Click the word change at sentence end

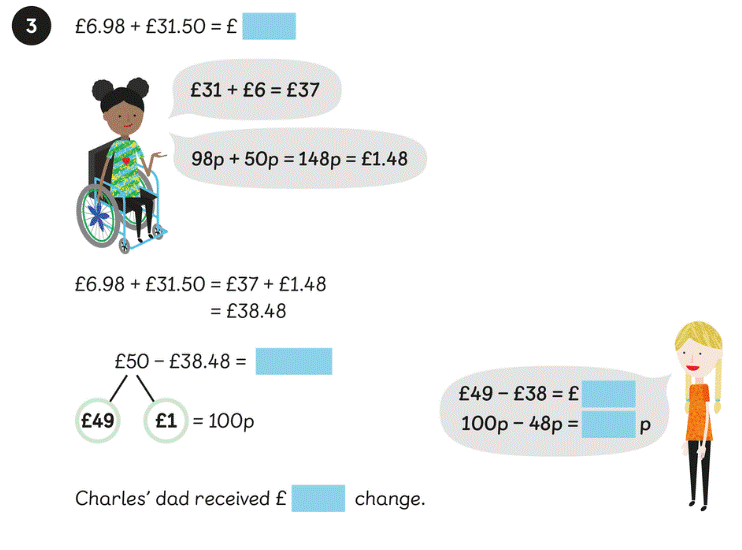[x=390, y=498]
